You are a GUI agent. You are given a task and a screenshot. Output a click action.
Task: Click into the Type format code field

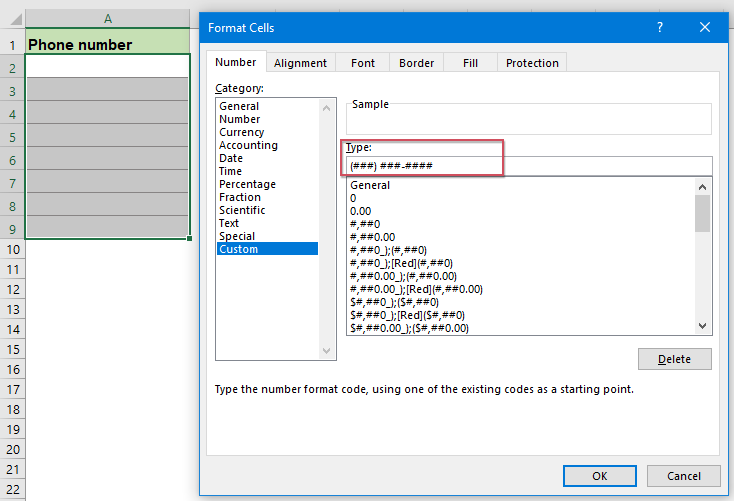pyautogui.click(x=528, y=166)
